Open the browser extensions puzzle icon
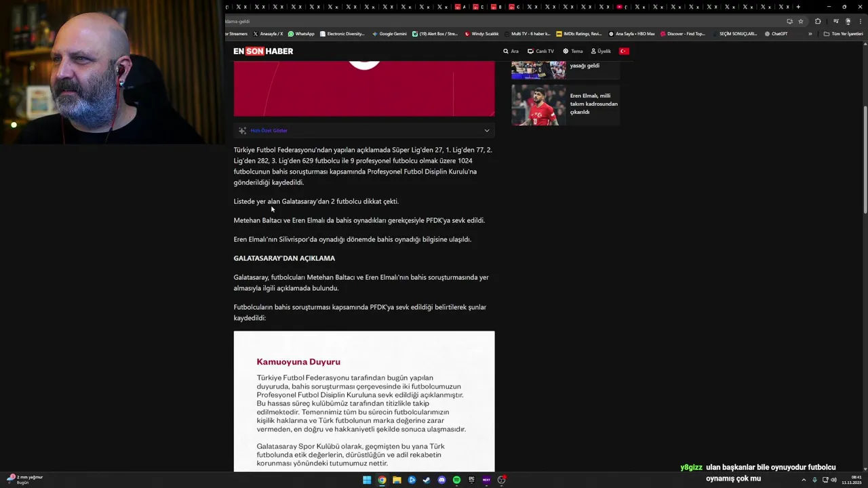 point(818,21)
